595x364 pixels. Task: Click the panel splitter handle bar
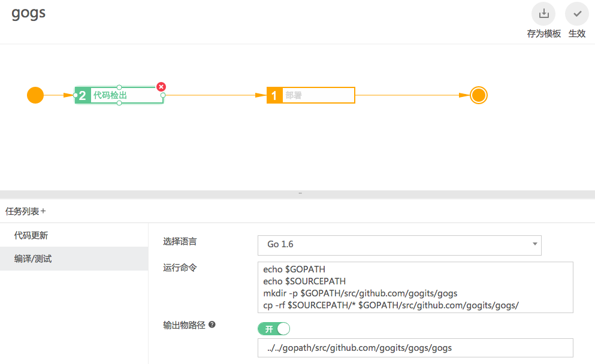click(297, 194)
